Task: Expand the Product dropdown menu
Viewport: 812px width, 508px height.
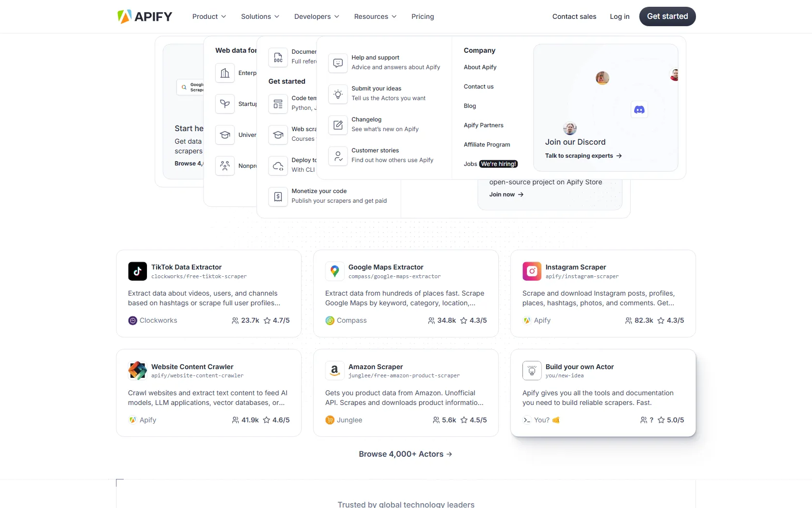Action: 209,16
